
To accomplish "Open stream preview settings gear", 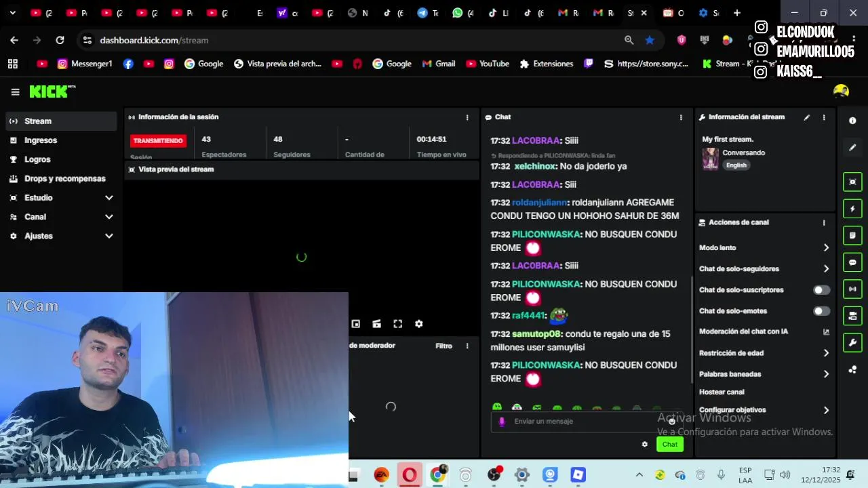I will point(419,324).
